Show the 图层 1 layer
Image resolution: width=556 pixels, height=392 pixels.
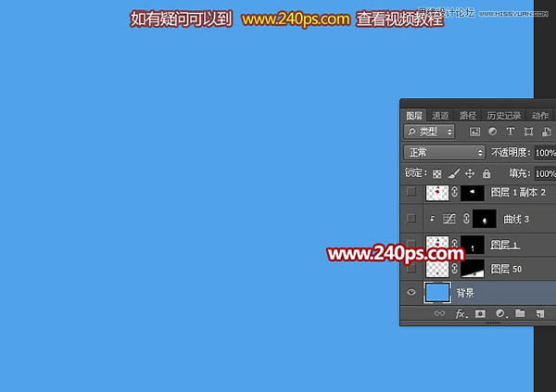pyautogui.click(x=411, y=244)
